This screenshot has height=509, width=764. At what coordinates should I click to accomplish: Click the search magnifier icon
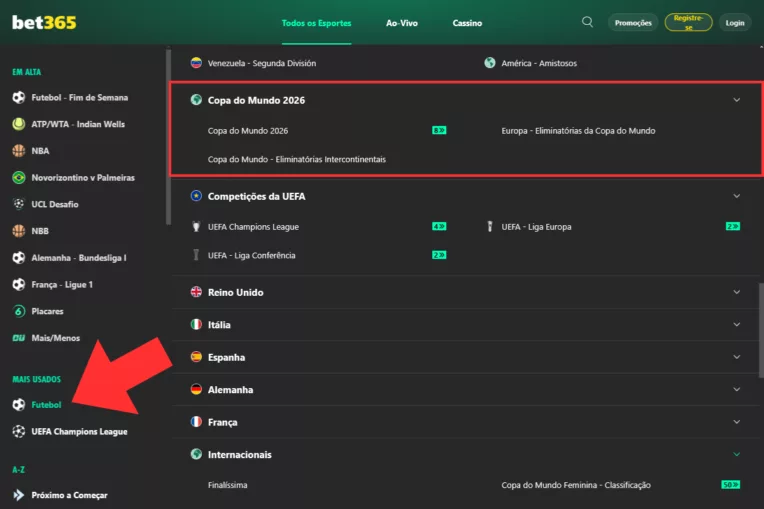point(587,22)
